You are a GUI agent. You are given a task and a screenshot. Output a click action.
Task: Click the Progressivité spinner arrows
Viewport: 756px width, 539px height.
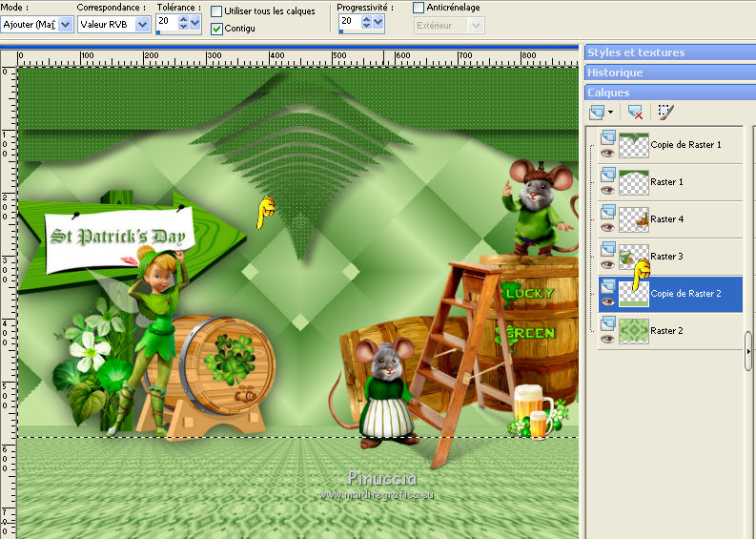(x=366, y=22)
